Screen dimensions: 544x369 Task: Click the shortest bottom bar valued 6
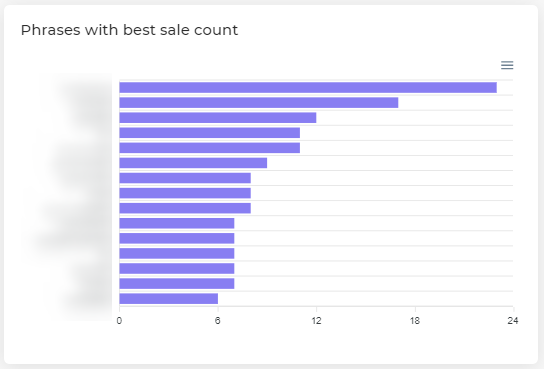(x=169, y=299)
